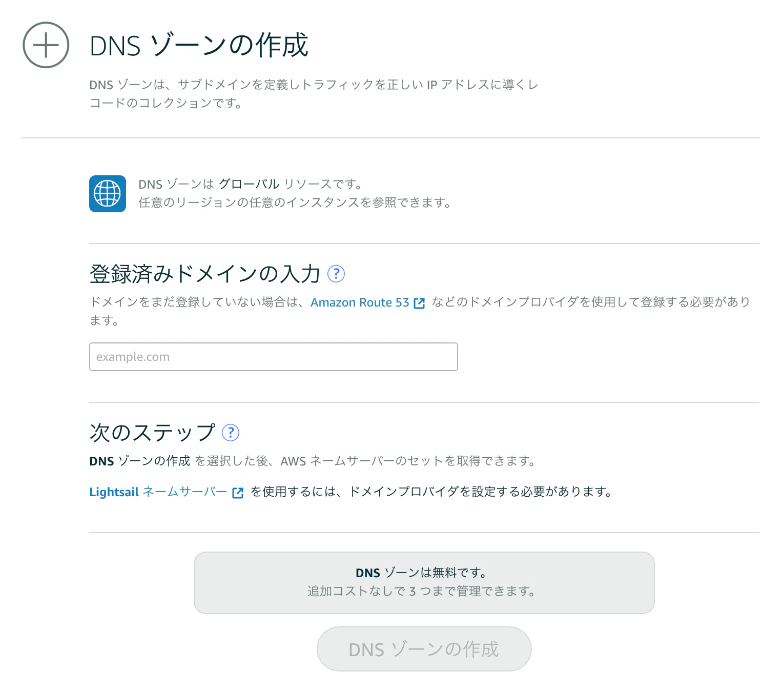Viewport: 784px width, 692px height.
Task: Open the Lightsail ネームサーバー link
Action: pyautogui.click(x=158, y=492)
